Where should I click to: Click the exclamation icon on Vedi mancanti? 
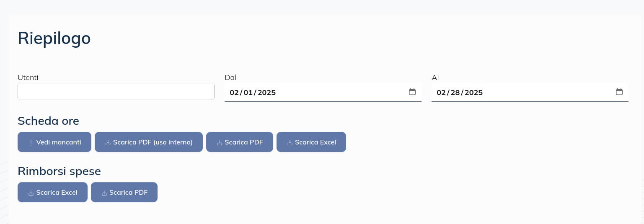tap(31, 143)
